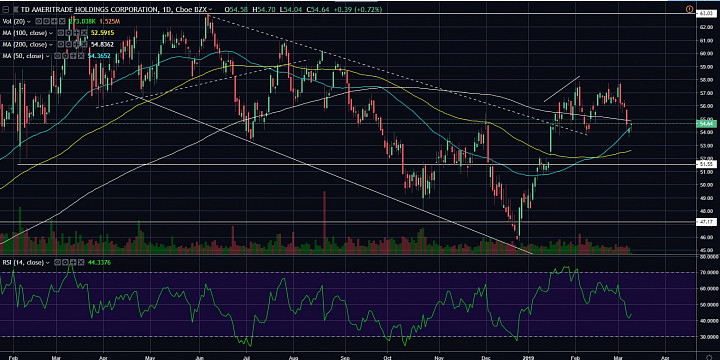Screen dimensions: 720x360
Task: Click TD AMERITRADE HOLDINGS CORPORATION title
Action: coord(90,9)
